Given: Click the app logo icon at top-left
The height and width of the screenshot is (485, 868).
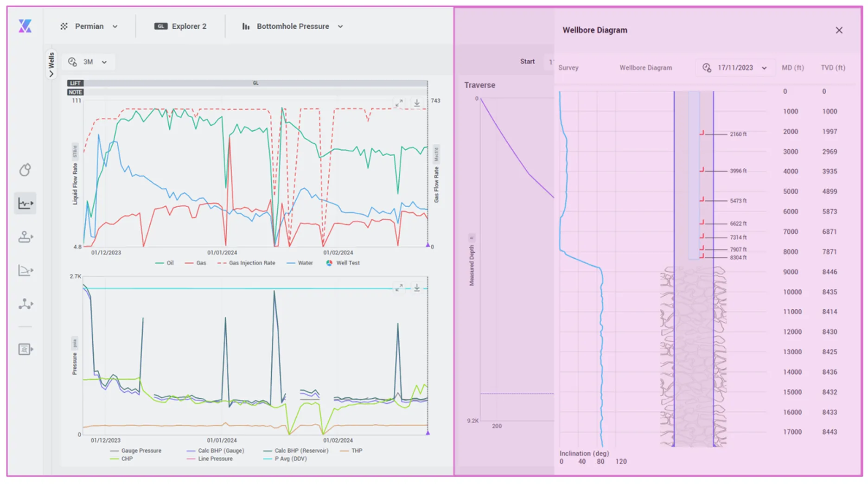Looking at the screenshot, I should pyautogui.click(x=25, y=26).
